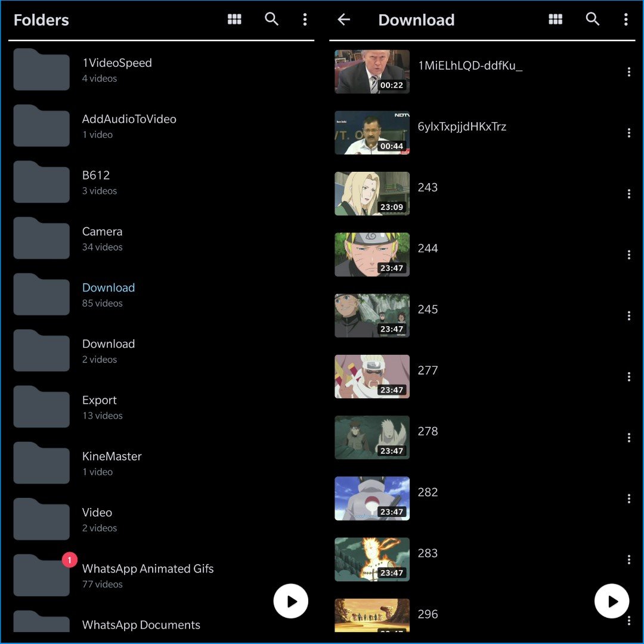Switch to grid view in Download screen
644x644 pixels.
pos(555,19)
